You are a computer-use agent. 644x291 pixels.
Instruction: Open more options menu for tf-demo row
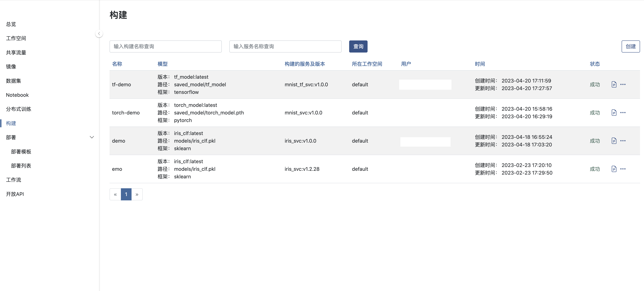tap(623, 84)
